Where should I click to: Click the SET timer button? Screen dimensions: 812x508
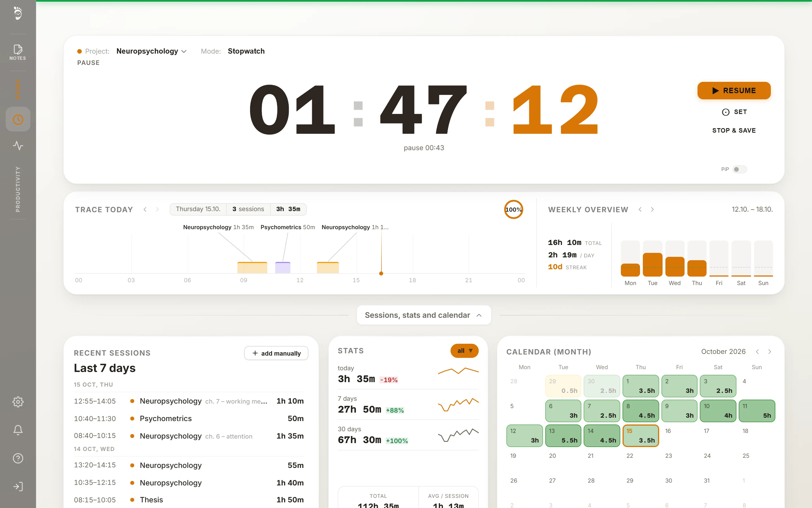[734, 112]
